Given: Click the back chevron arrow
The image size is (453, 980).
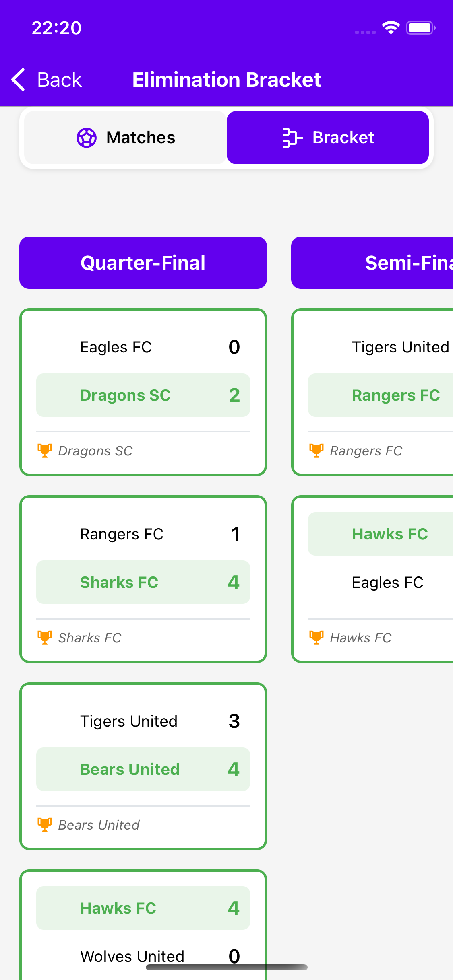Looking at the screenshot, I should [x=18, y=79].
